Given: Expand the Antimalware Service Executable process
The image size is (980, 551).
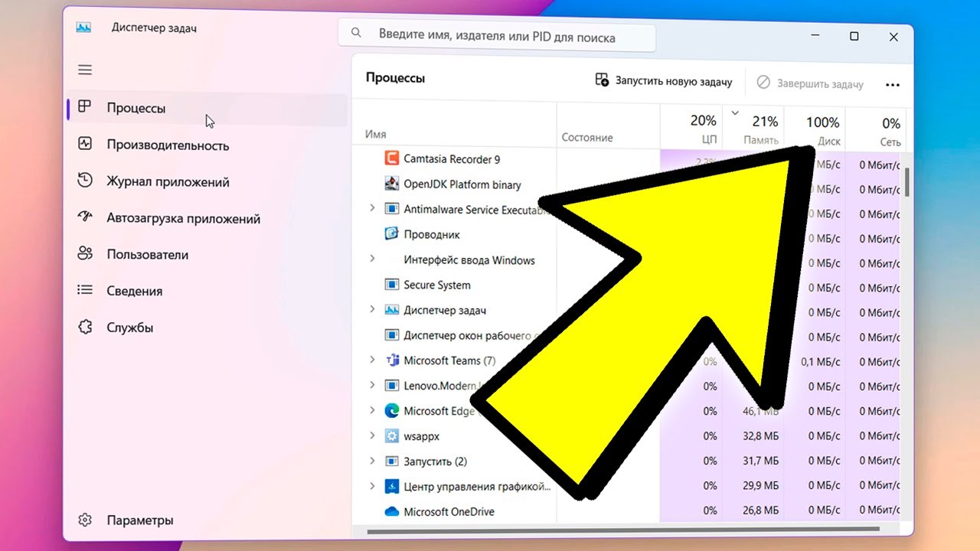Looking at the screenshot, I should click(372, 209).
